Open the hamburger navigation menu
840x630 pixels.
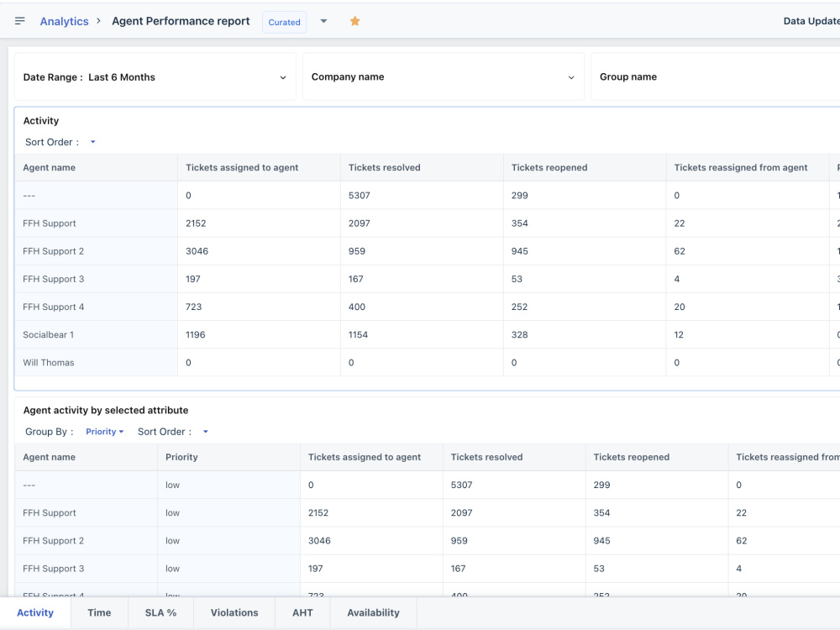(x=20, y=21)
